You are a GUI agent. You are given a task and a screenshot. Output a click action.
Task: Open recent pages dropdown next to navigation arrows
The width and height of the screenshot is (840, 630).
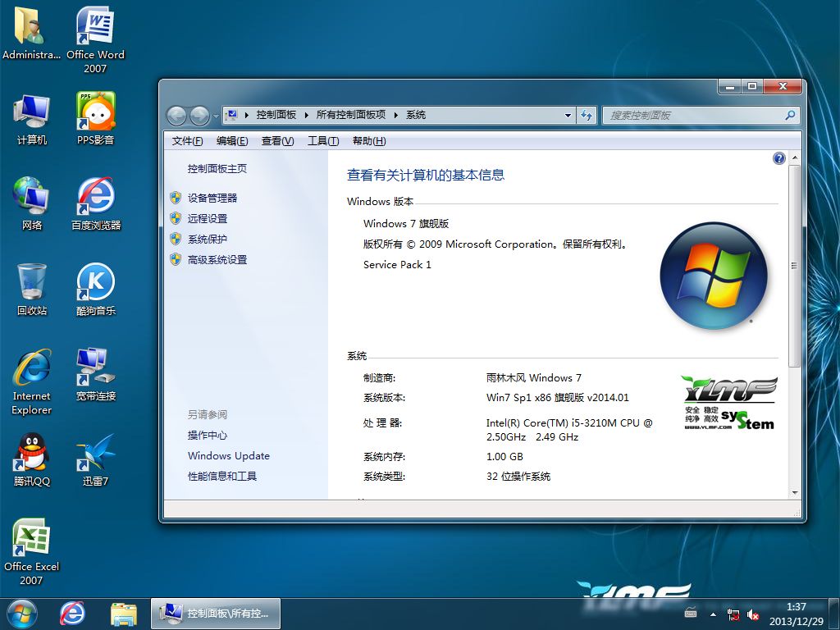click(x=216, y=115)
